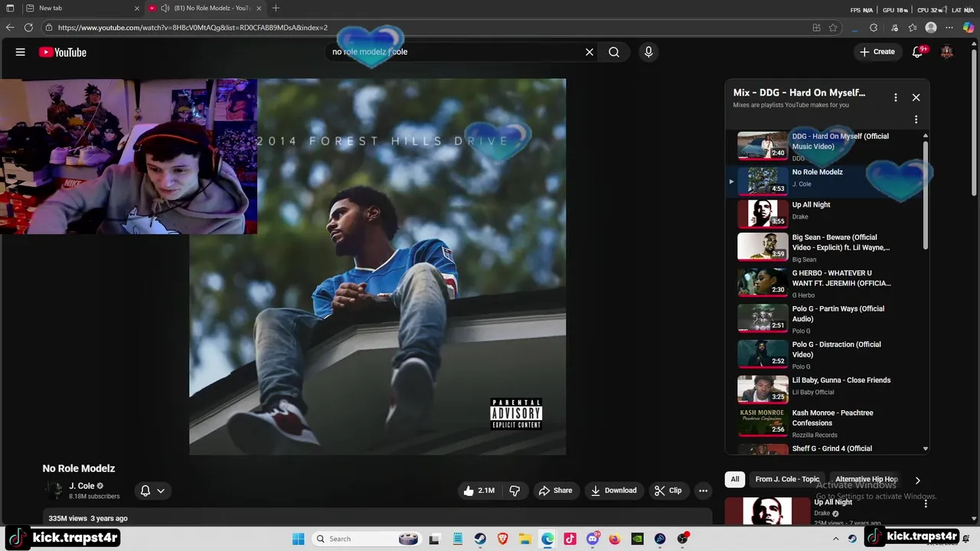The image size is (980, 551).
Task: Clear the search box text
Action: point(590,52)
